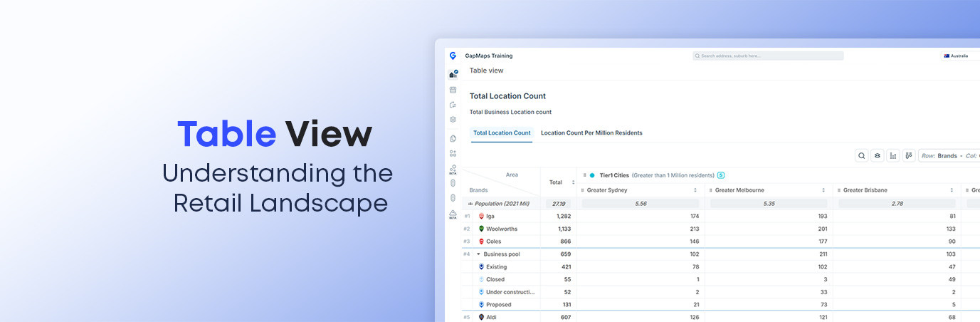This screenshot has height=322, width=980.
Task: Click the Coles brand row label
Action: [x=493, y=241]
